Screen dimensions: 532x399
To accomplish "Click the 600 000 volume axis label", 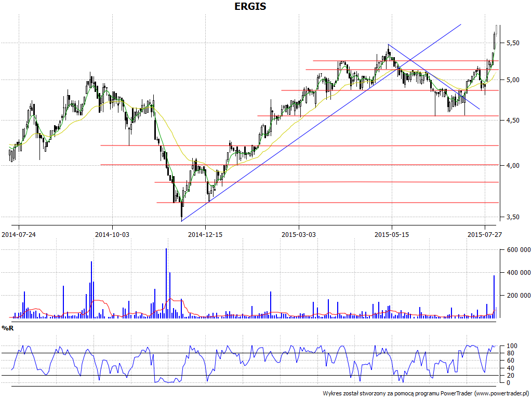I will (519, 250).
